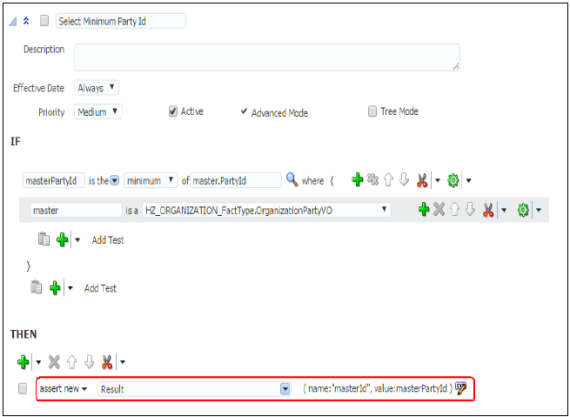
Task: Focus the Description text area
Action: (x=267, y=57)
